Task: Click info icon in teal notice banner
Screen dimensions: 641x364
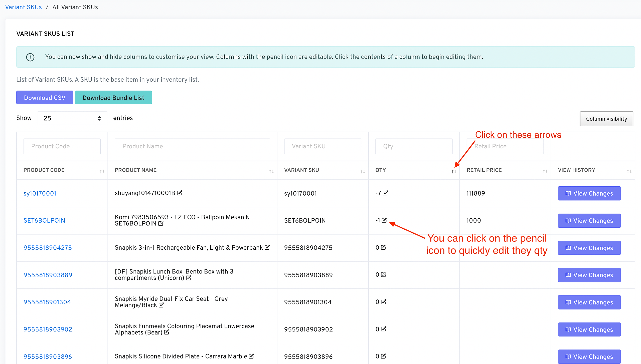Action: (x=30, y=57)
